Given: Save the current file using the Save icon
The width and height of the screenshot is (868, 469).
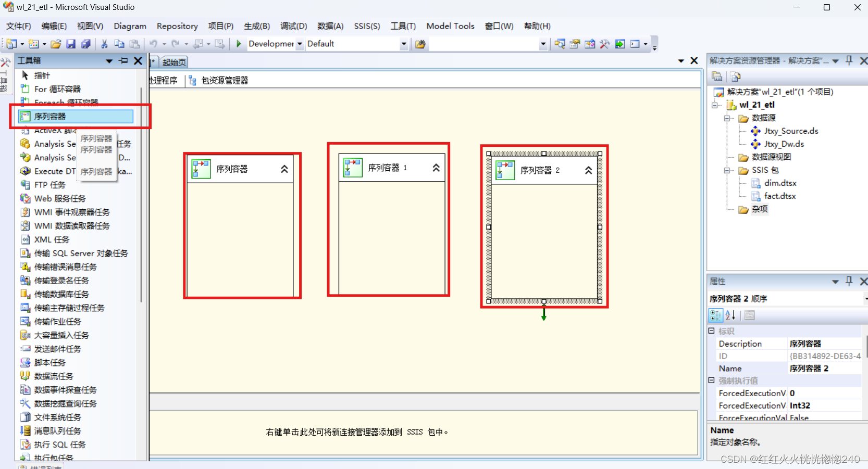Looking at the screenshot, I should coord(71,44).
